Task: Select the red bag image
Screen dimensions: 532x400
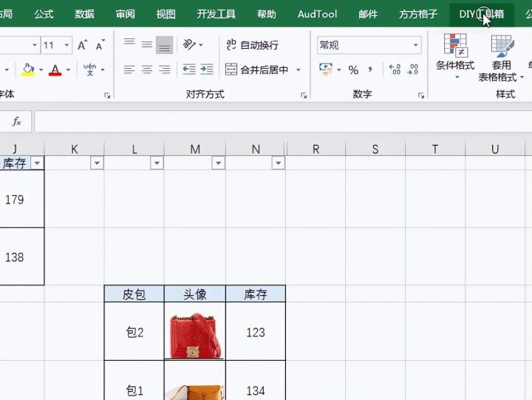Action: point(194,336)
